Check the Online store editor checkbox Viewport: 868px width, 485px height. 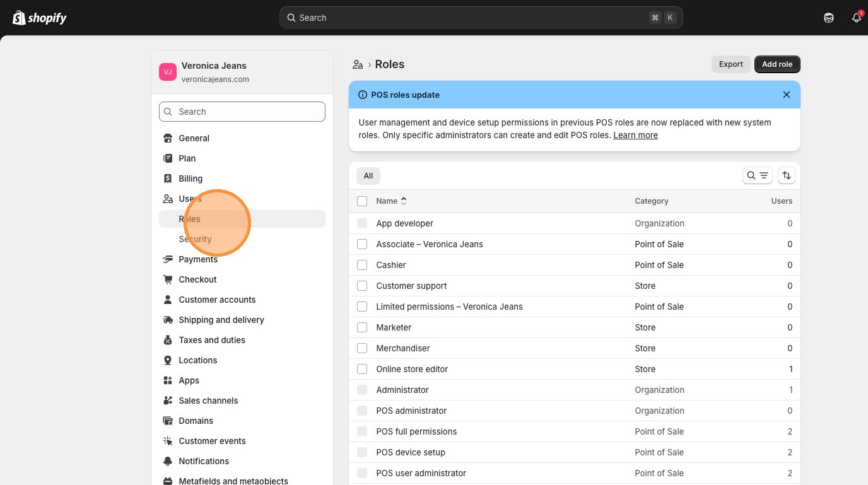(362, 369)
